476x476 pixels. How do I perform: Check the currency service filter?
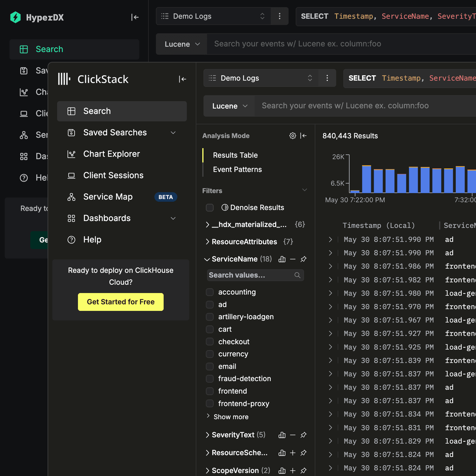[210, 354]
